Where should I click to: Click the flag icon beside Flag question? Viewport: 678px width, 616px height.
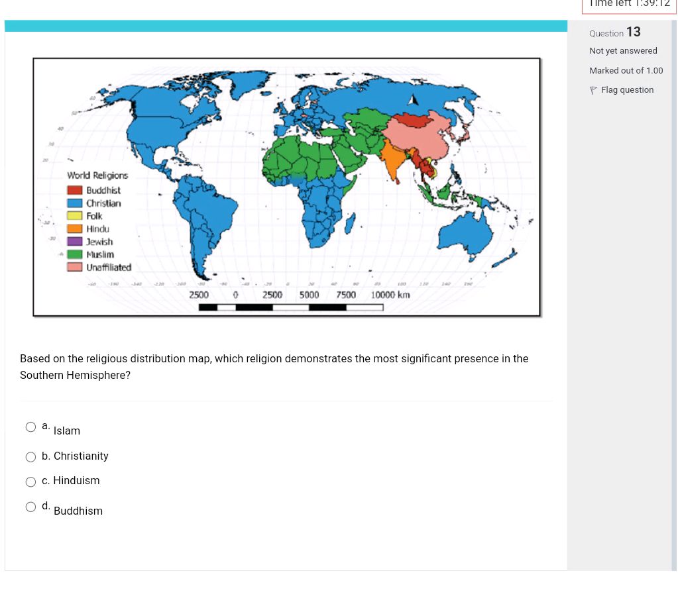(593, 90)
